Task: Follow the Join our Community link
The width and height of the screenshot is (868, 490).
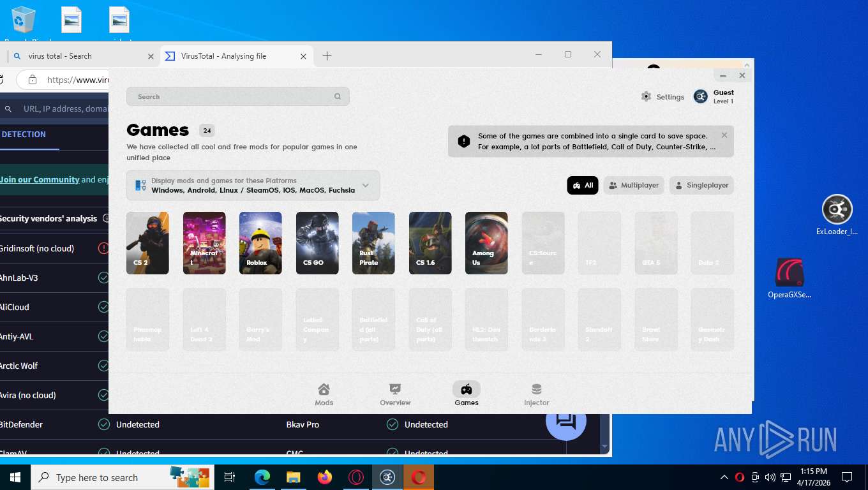Action: tap(40, 179)
